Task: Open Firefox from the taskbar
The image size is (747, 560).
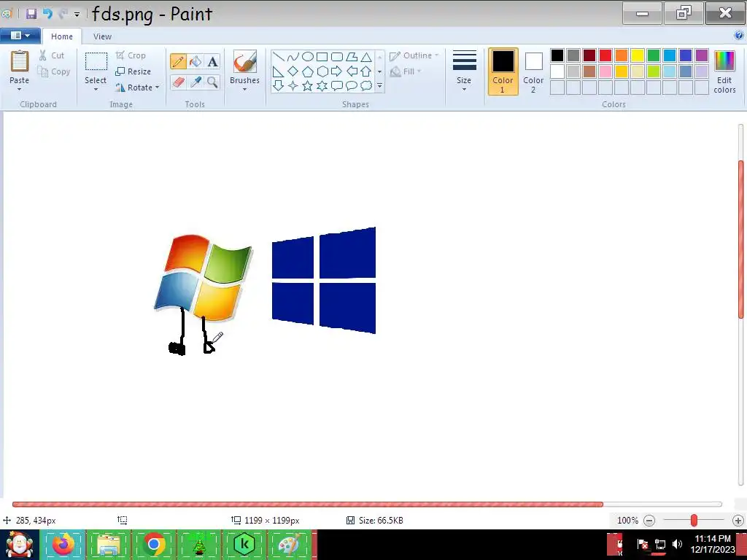Action: 63,544
